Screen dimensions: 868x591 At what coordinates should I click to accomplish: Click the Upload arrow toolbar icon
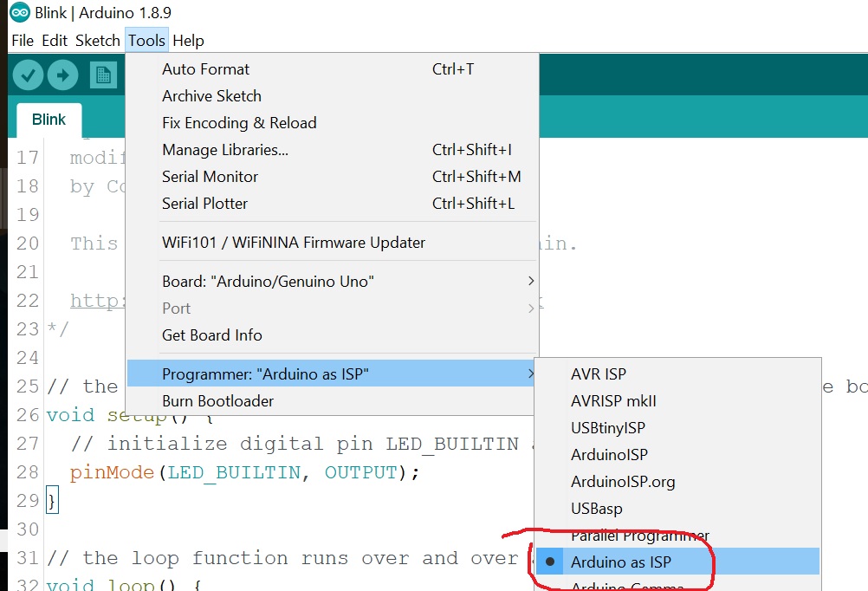coord(62,75)
